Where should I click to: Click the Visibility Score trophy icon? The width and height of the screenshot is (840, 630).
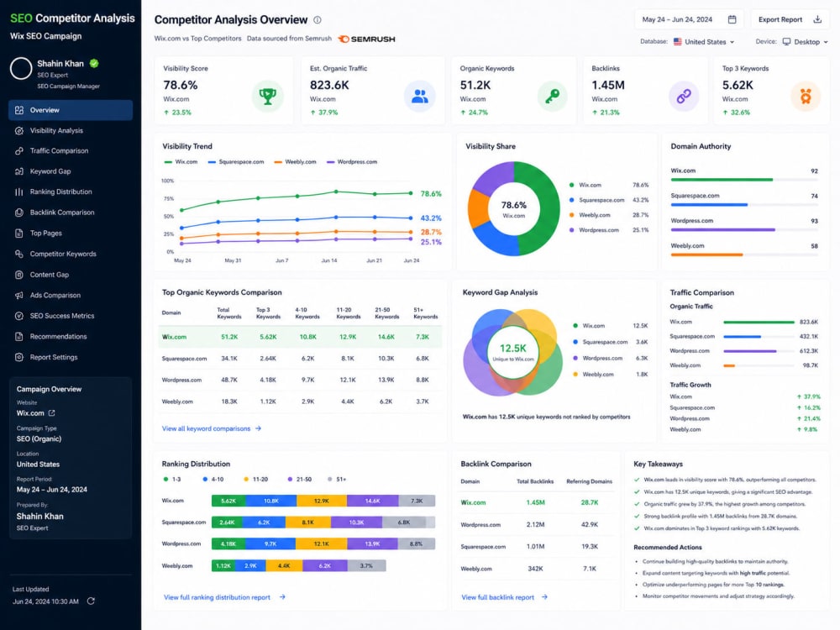(x=267, y=97)
